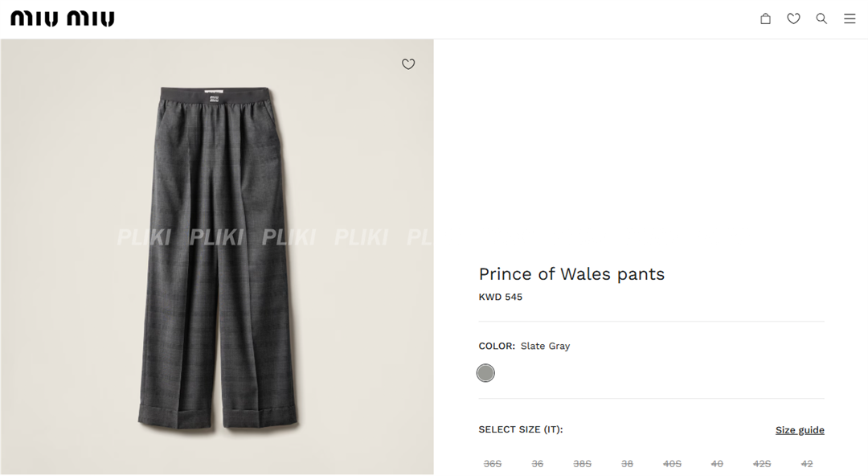Select size 38
Screen dimensions: 868x476
tap(628, 464)
